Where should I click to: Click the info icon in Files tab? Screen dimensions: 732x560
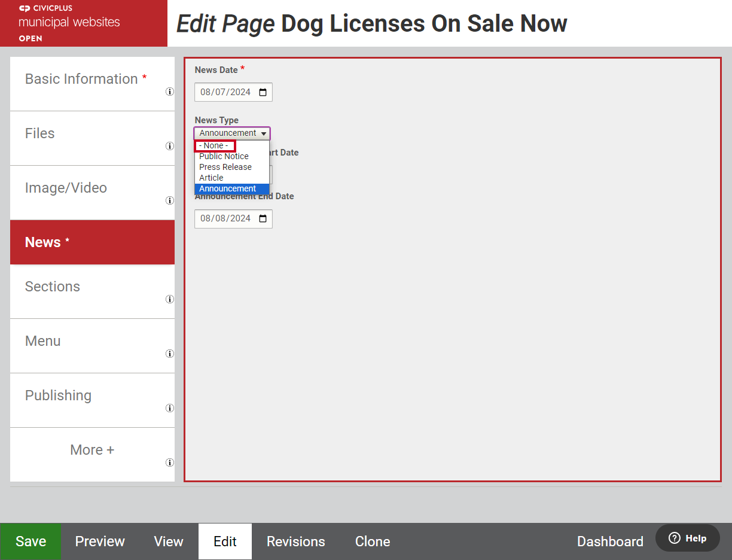[x=170, y=146]
